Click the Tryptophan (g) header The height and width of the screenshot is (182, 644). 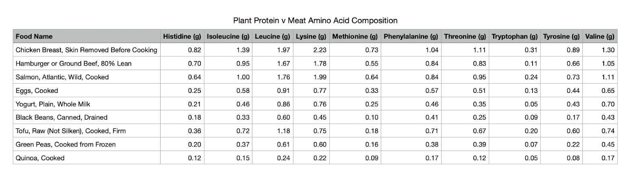[515, 36]
